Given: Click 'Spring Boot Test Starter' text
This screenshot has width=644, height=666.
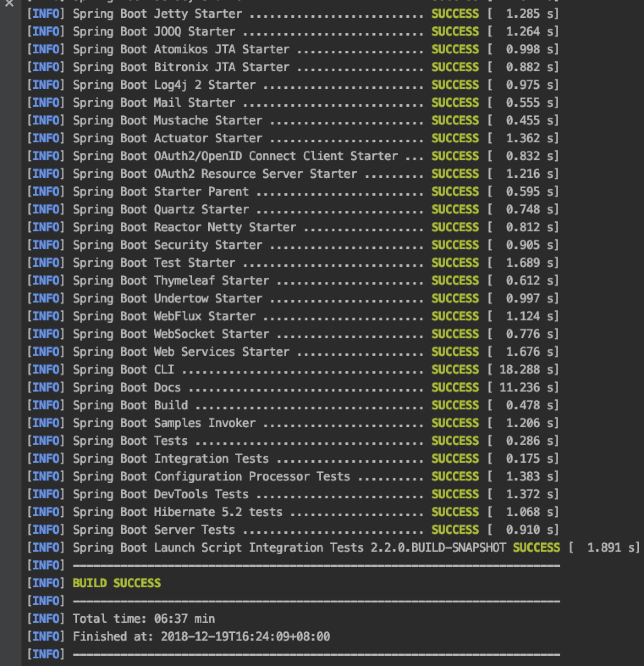Looking at the screenshot, I should (154, 263).
